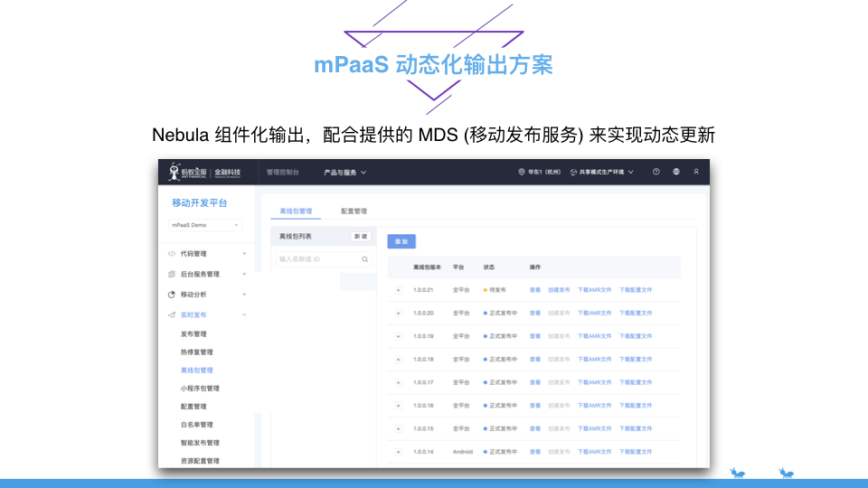Image resolution: width=868 pixels, height=488 pixels.
Task: Click 查看 for version 1.0.0.17
Action: 534,383
